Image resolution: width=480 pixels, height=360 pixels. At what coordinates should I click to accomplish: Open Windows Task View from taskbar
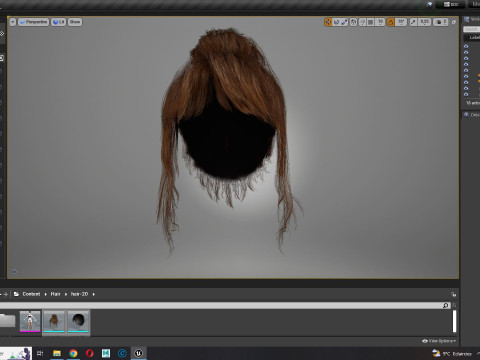pos(40,353)
